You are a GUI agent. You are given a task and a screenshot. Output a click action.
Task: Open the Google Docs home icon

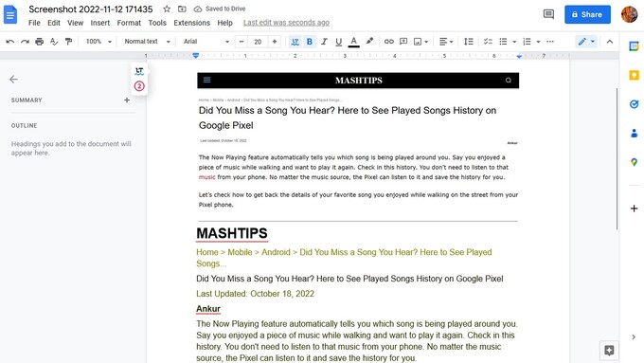(x=10, y=15)
